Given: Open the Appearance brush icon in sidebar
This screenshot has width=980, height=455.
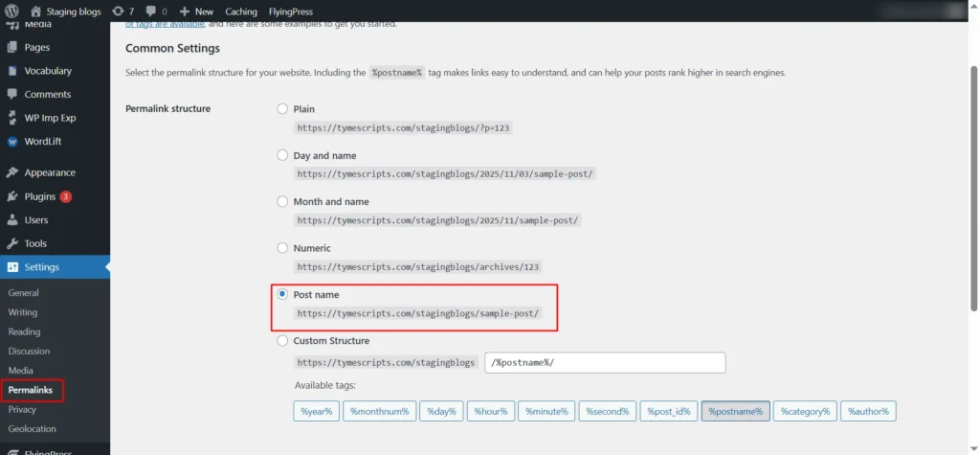Looking at the screenshot, I should (12, 173).
